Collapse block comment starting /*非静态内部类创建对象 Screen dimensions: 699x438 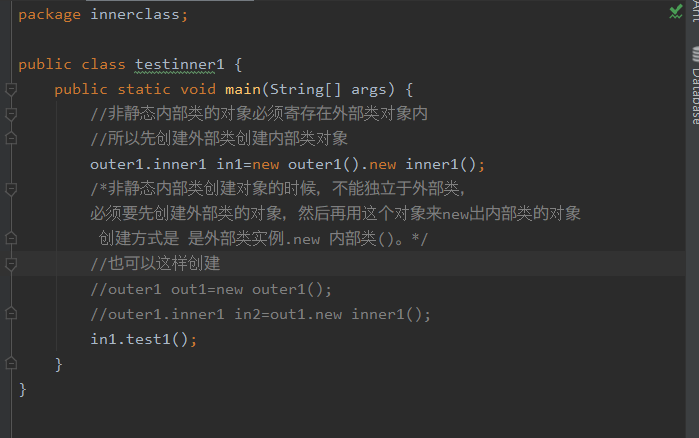point(11,189)
